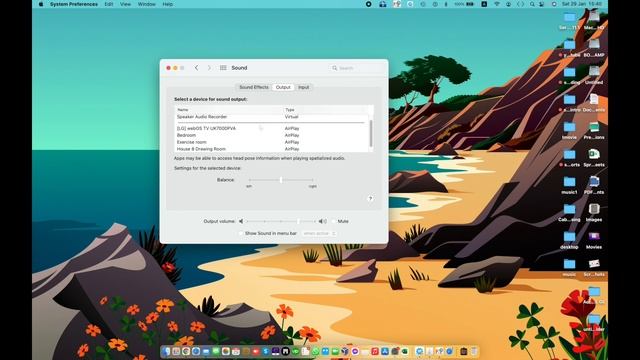
Task: Switch to Sound Effects tab
Action: point(254,87)
